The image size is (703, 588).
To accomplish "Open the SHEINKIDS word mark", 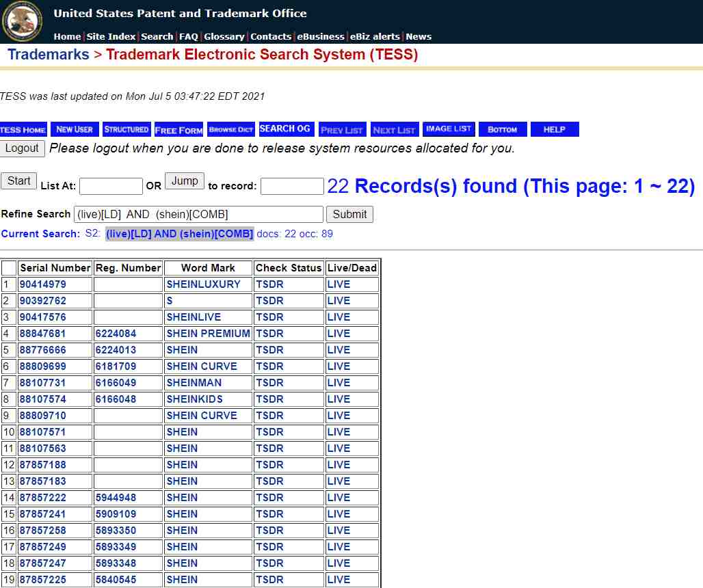I will tap(195, 399).
